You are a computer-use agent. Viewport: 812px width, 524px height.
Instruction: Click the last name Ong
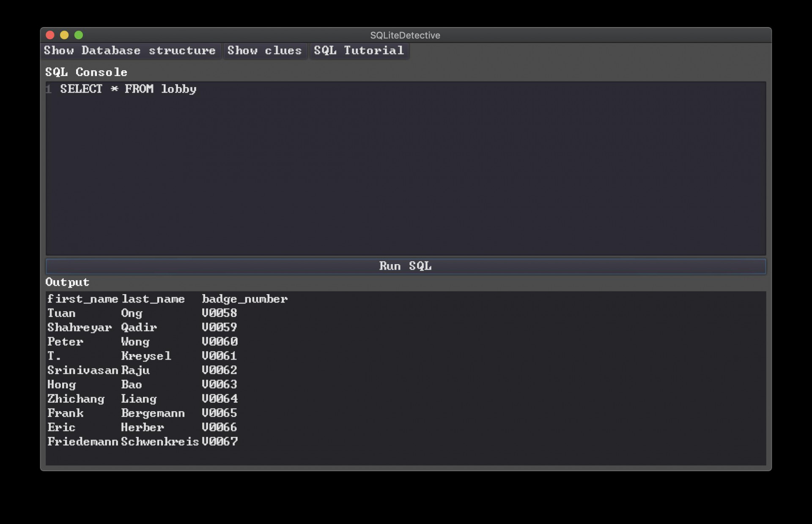click(132, 314)
